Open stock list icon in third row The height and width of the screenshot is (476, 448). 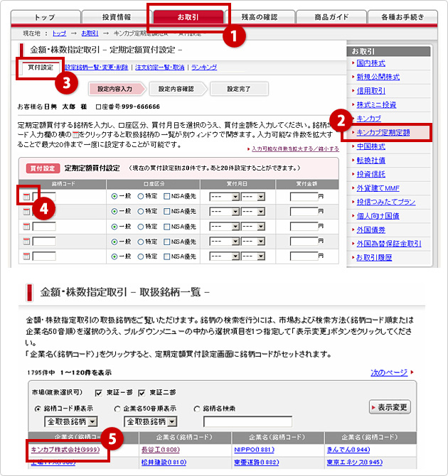[26, 226]
